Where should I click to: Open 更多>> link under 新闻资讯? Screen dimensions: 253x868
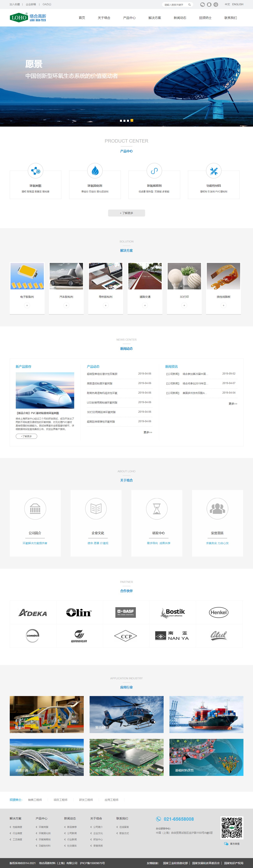[233, 404]
